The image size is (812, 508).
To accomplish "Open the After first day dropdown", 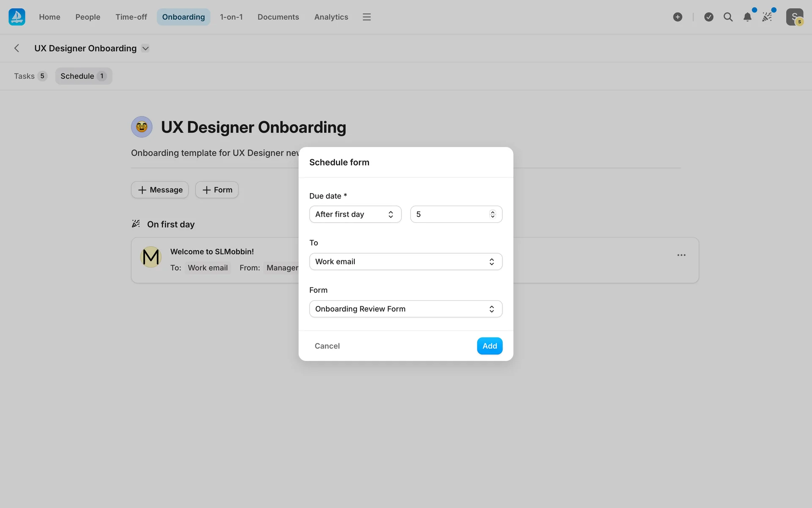I will (x=355, y=214).
